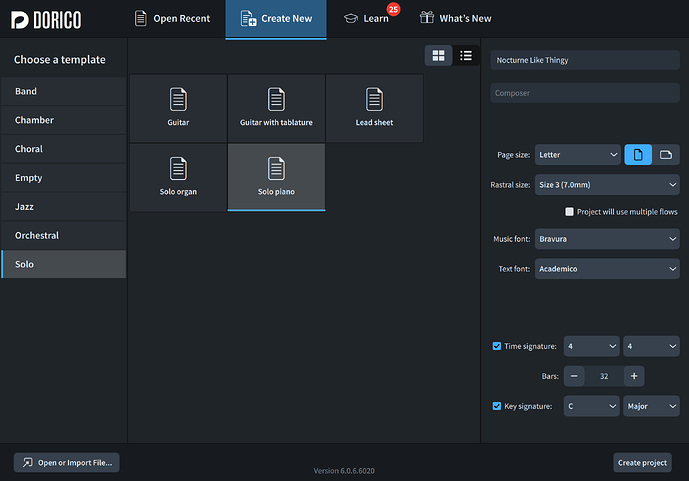This screenshot has height=481, width=689.
Task: Uncheck the Time signature checkbox
Action: (x=497, y=346)
